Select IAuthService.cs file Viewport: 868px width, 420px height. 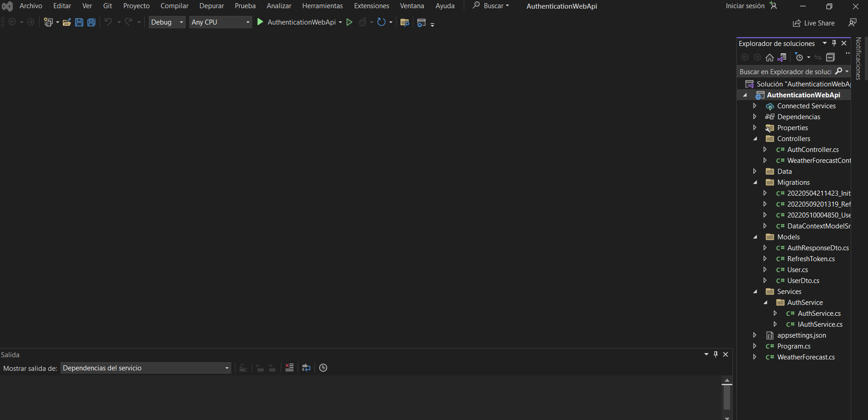tap(820, 324)
